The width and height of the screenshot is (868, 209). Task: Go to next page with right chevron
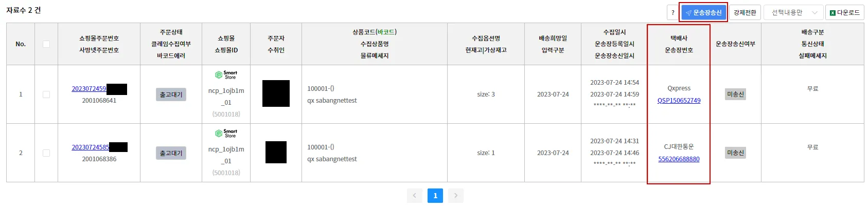456,196
